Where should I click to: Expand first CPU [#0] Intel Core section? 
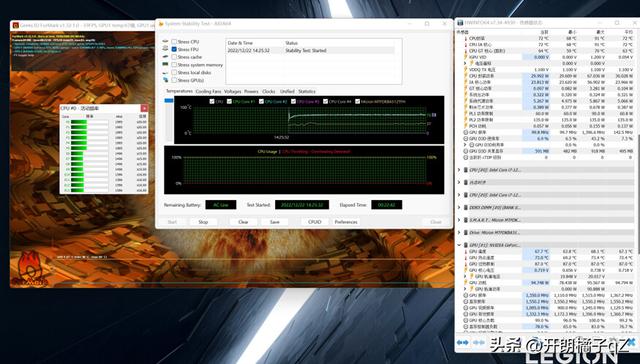459,170
